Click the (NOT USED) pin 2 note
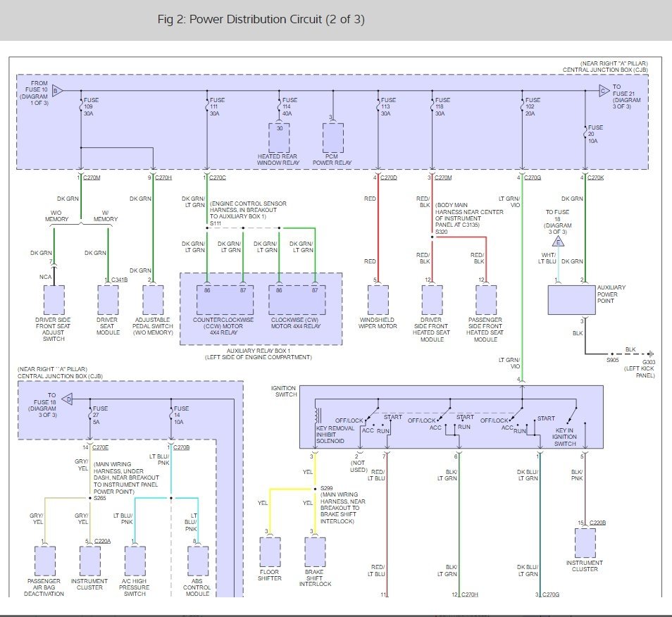 pos(359,466)
